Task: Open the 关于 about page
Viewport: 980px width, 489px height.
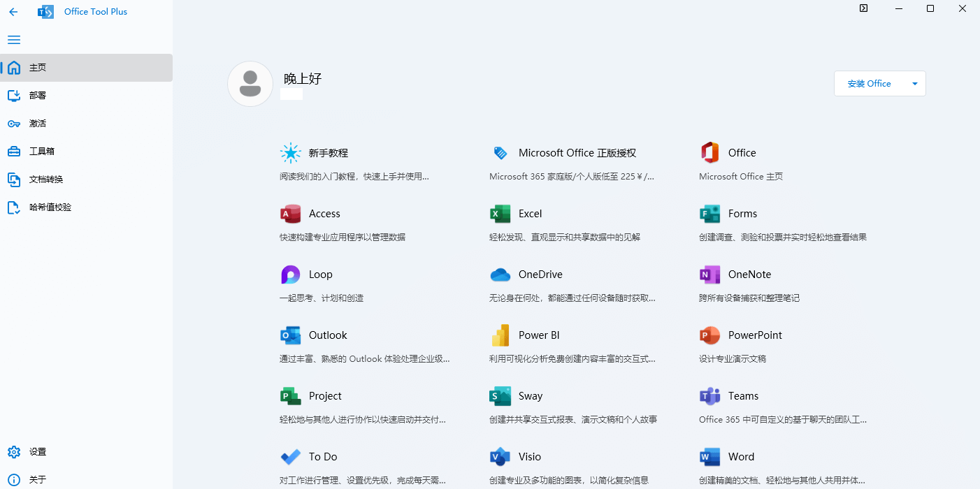Action: (x=86, y=480)
